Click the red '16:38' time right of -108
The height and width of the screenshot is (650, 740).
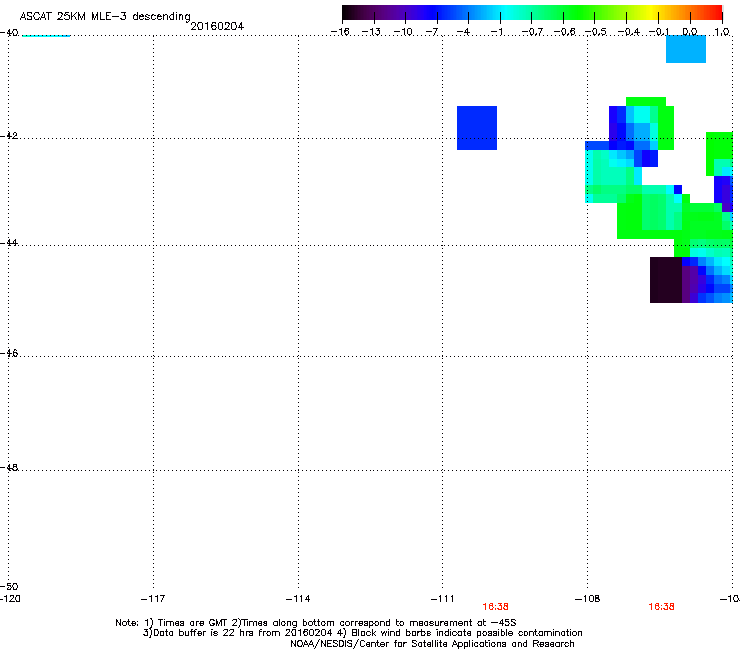pyautogui.click(x=661, y=607)
